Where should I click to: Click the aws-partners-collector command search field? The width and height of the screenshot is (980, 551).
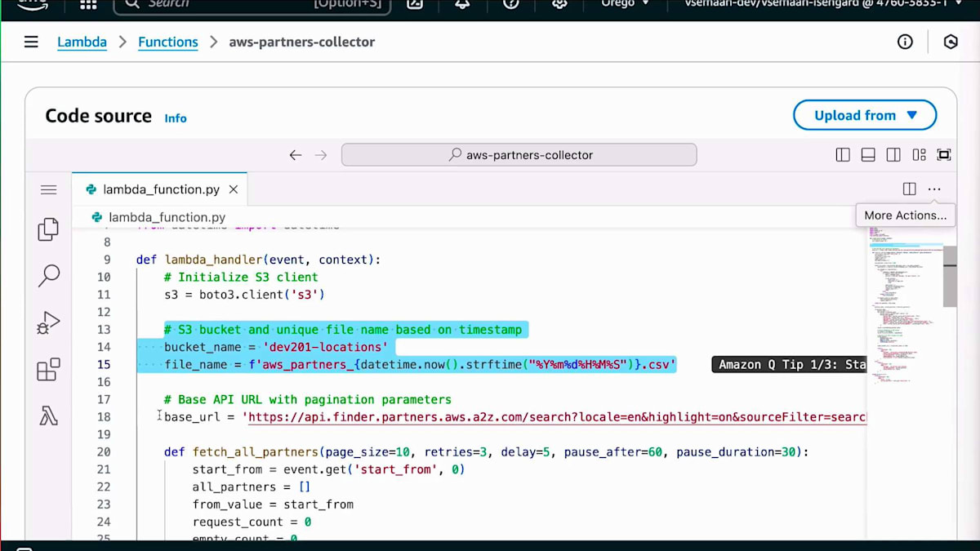(x=519, y=155)
